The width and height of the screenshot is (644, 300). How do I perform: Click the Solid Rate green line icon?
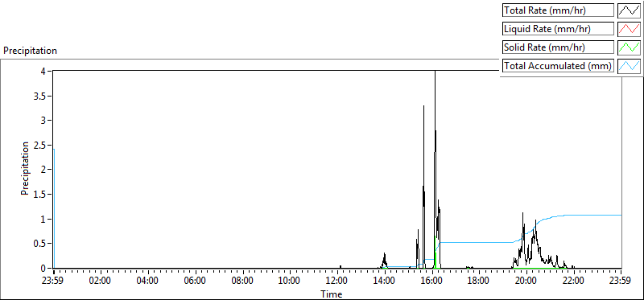point(629,47)
